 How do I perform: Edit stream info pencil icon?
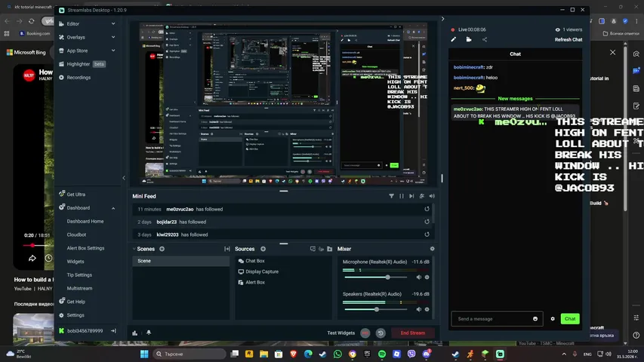(454, 39)
